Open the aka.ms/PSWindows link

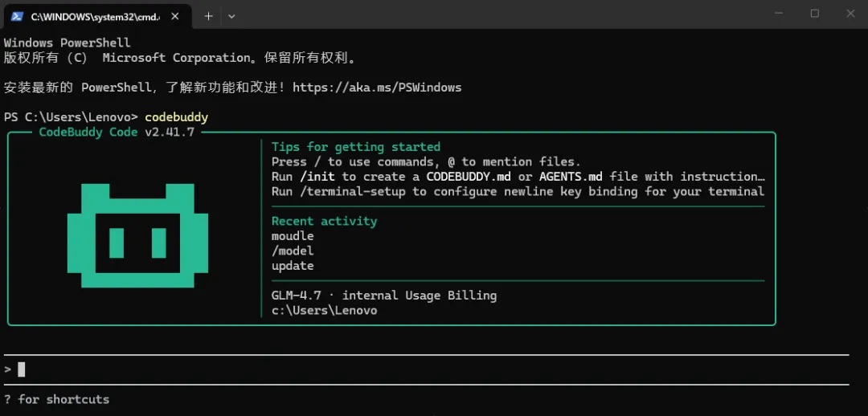[377, 88]
